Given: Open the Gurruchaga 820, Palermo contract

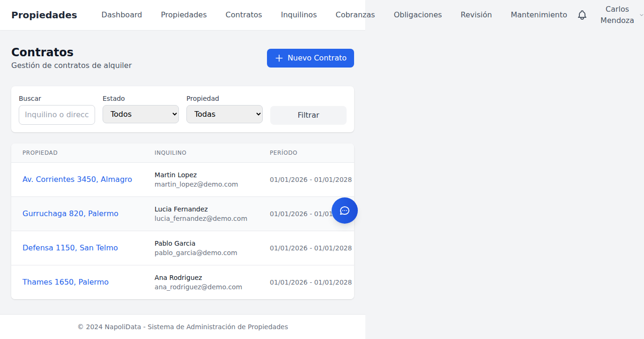Looking at the screenshot, I should tap(70, 213).
